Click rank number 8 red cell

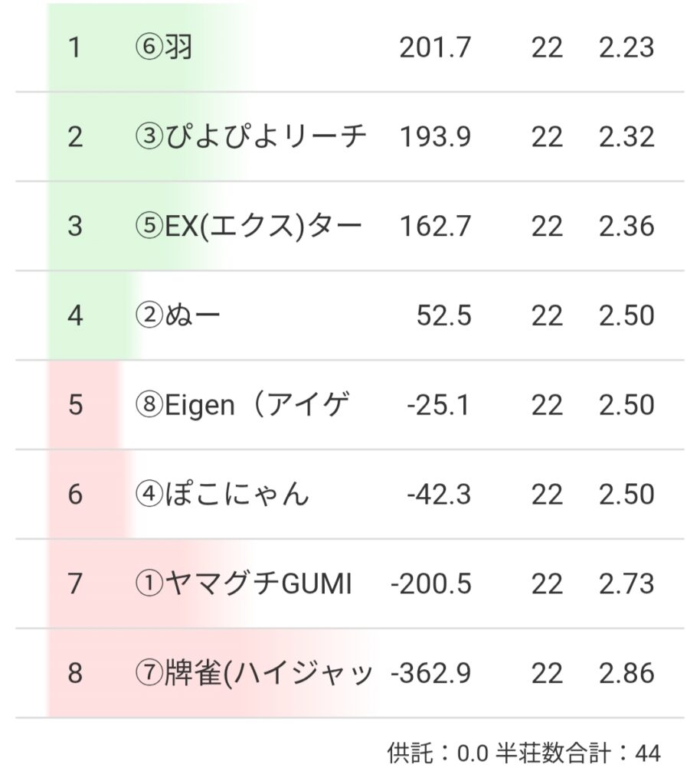point(74,674)
